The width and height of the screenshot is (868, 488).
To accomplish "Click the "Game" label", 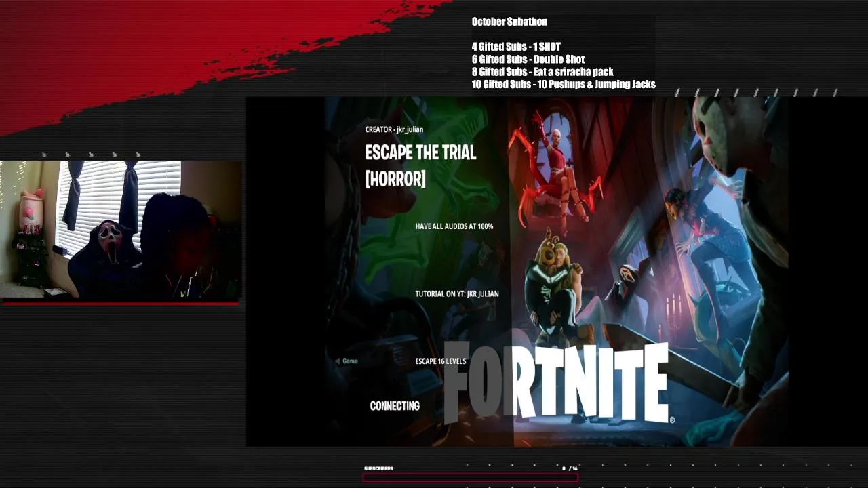I will [350, 361].
